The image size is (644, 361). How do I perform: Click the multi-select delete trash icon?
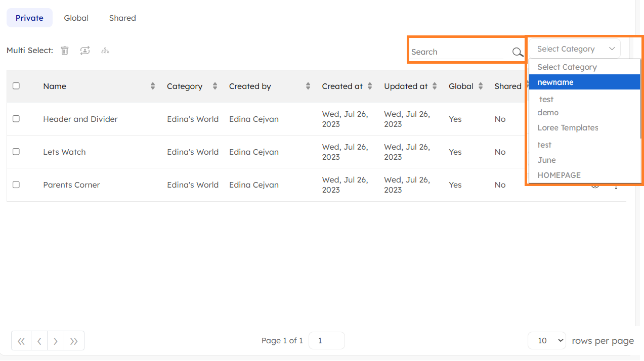(65, 51)
